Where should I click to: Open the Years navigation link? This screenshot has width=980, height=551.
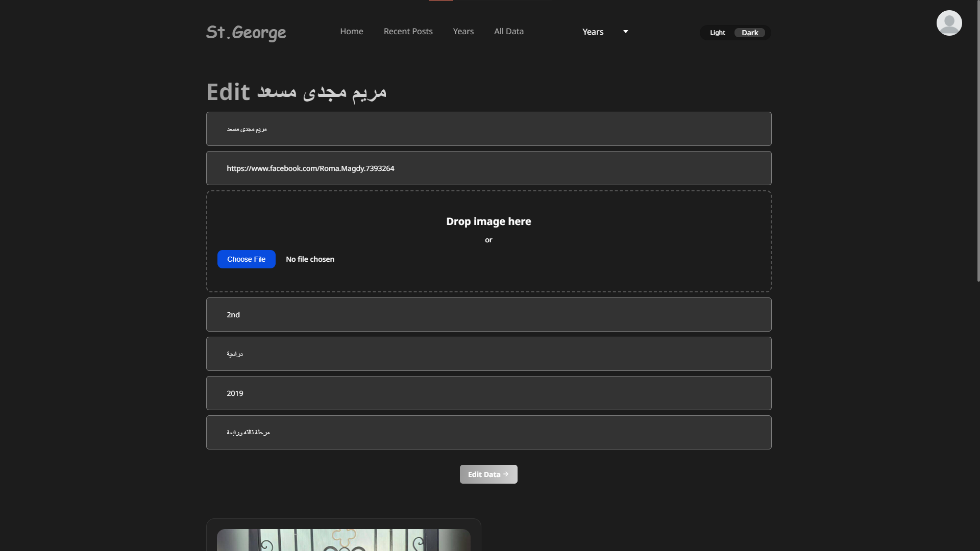point(463,31)
